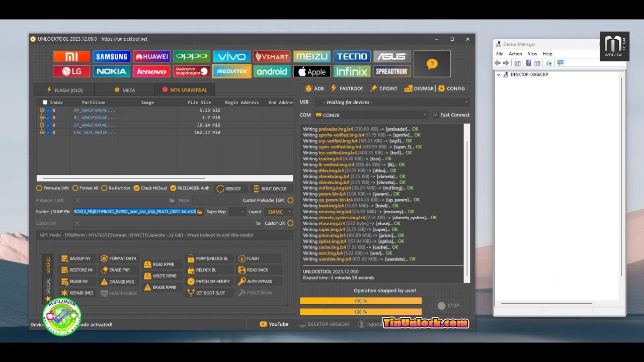Enable the Format All option

click(85, 188)
